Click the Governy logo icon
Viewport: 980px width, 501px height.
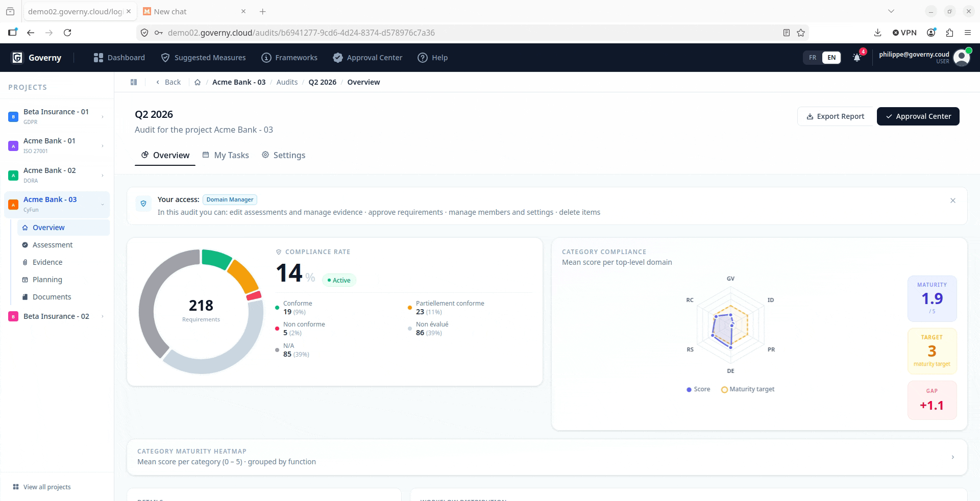pos(17,58)
